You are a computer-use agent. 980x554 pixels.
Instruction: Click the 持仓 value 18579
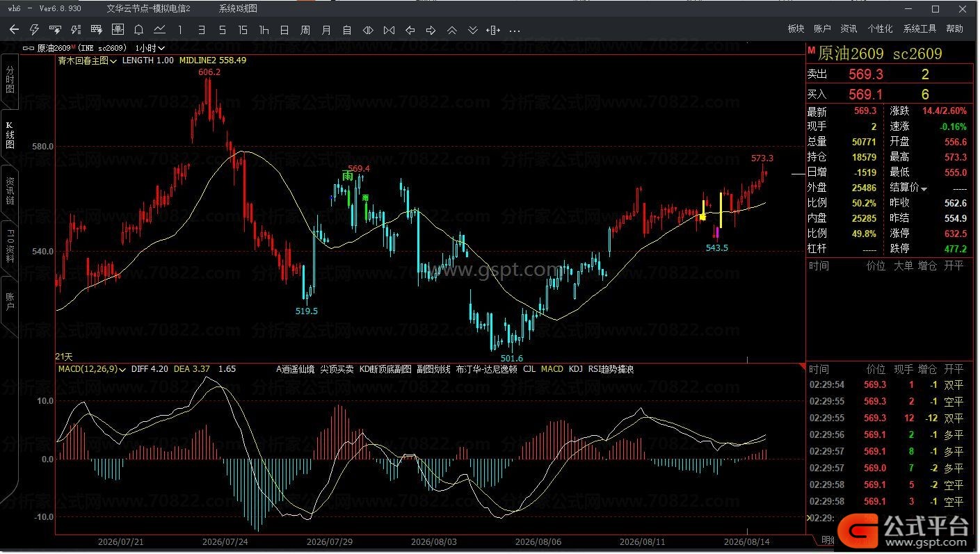click(x=864, y=157)
